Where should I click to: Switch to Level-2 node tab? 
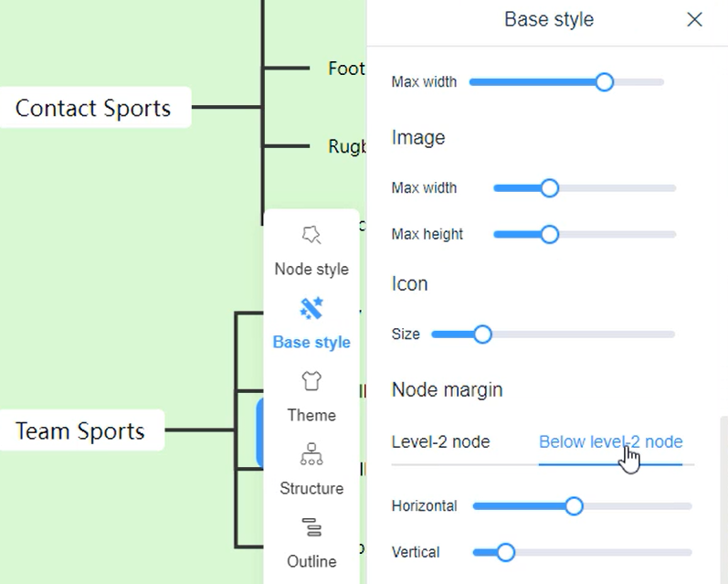[440, 442]
